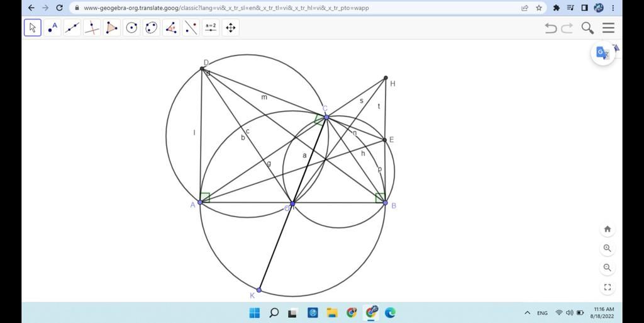Reload the GeoGebra page
The width and height of the screenshot is (644, 323).
point(59,8)
